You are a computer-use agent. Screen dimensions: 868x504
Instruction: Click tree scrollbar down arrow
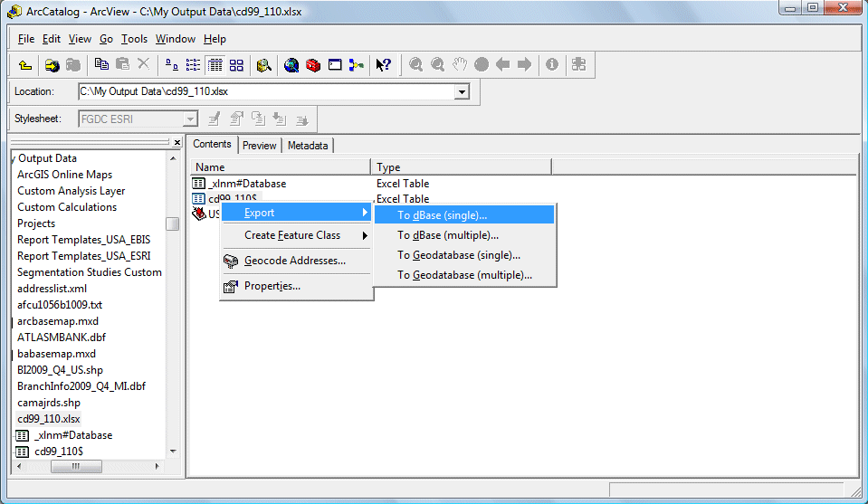pyautogui.click(x=173, y=452)
